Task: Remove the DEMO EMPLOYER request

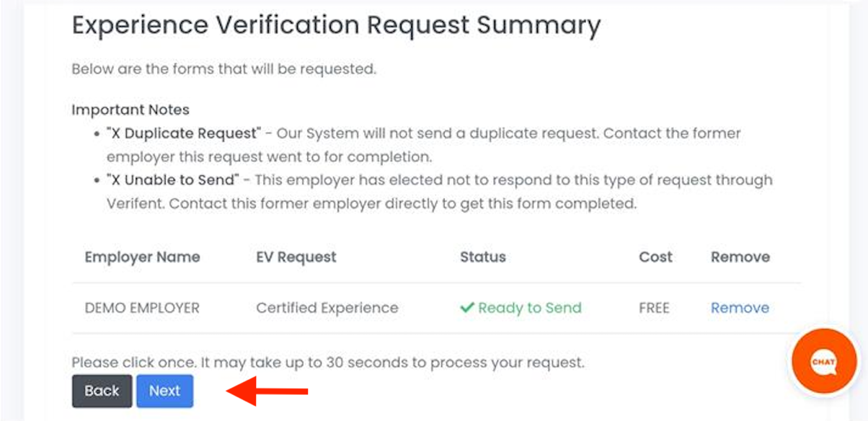Action: (740, 307)
